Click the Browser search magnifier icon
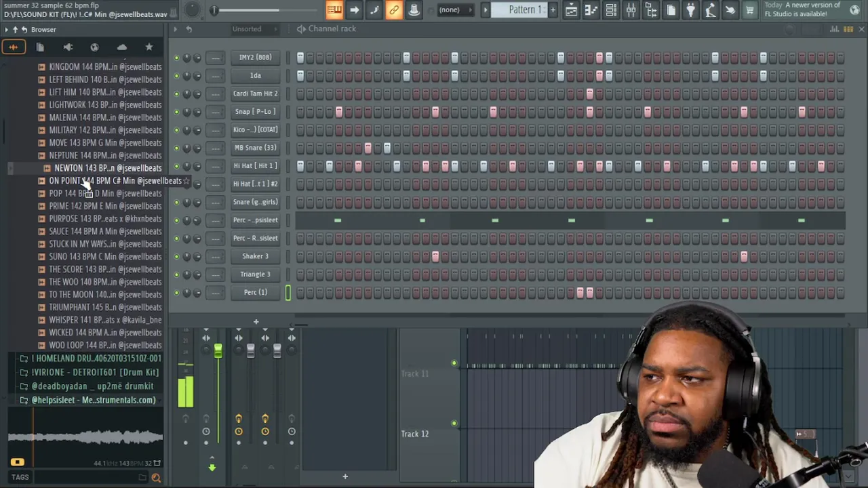Viewport: 868px width, 488px height. 156,478
